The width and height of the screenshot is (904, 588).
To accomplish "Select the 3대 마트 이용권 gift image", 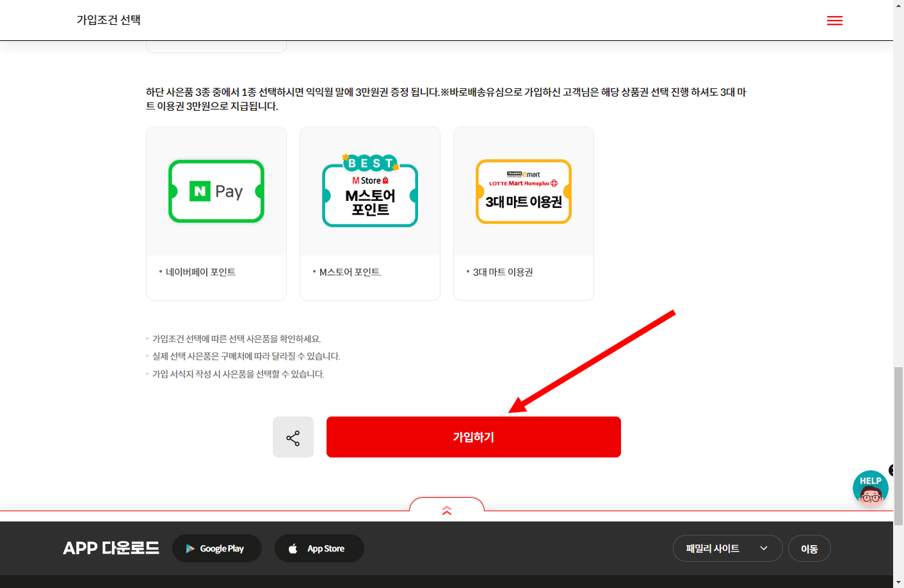I will 524,191.
